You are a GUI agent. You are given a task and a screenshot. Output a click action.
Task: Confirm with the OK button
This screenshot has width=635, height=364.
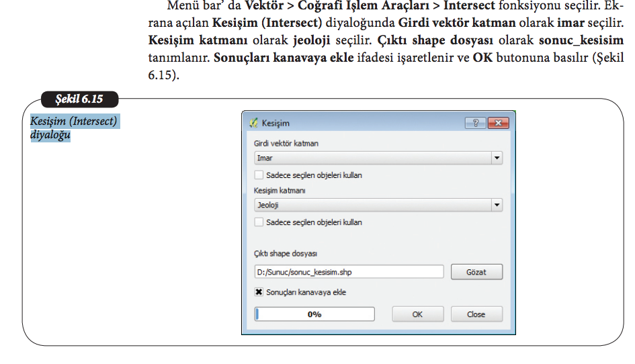pos(417,314)
